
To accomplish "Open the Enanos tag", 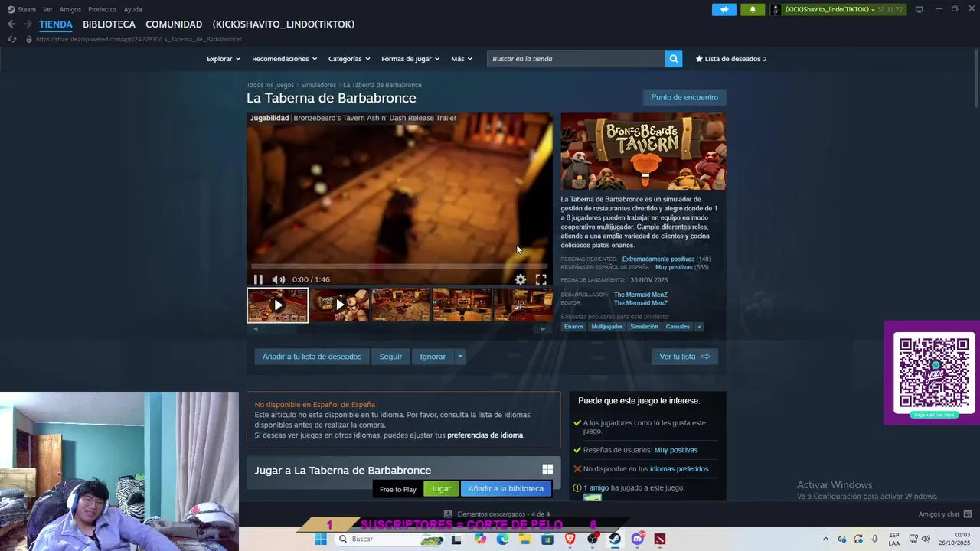I will (x=573, y=327).
